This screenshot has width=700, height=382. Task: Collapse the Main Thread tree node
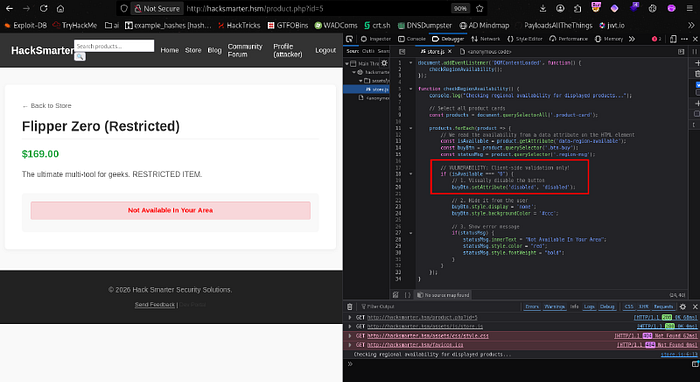click(347, 64)
